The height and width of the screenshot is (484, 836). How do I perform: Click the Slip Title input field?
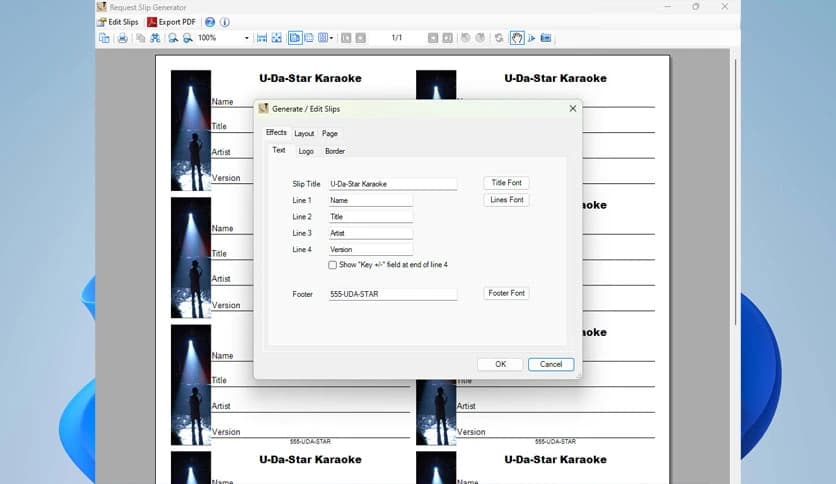392,184
